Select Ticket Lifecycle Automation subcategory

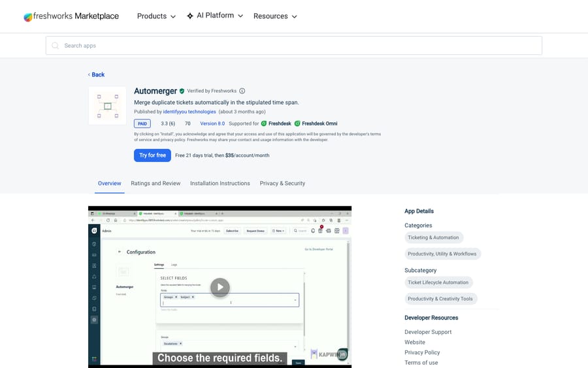pos(438,282)
